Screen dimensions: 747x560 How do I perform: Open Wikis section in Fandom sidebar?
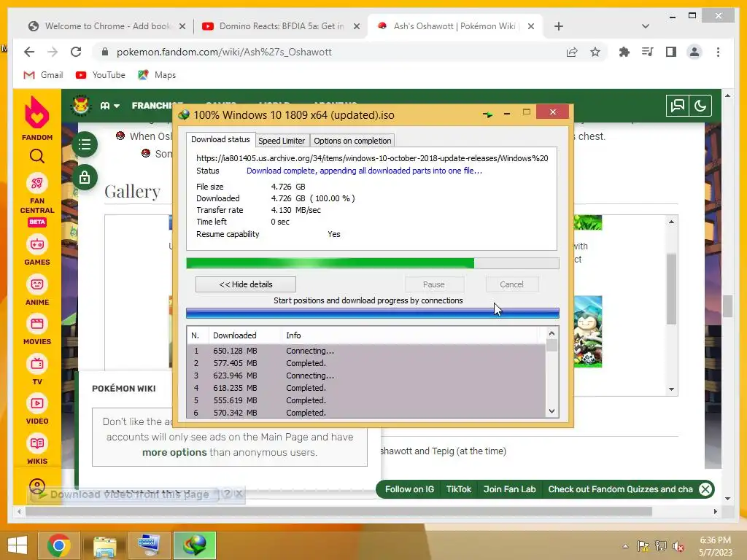click(37, 449)
